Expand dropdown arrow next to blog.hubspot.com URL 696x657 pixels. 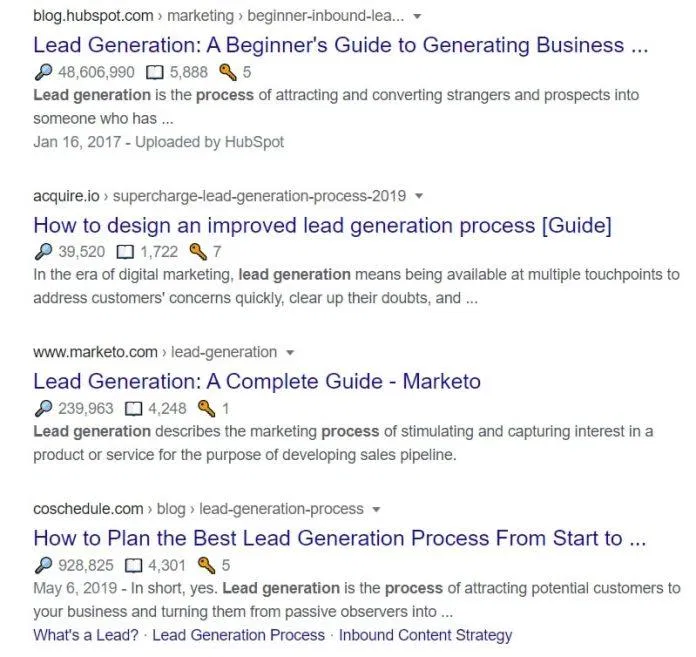click(417, 17)
